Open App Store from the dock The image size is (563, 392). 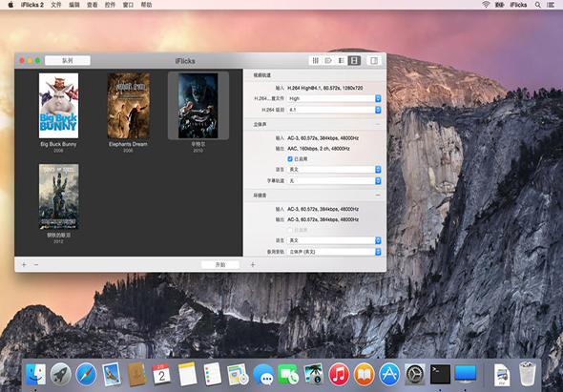coord(389,374)
